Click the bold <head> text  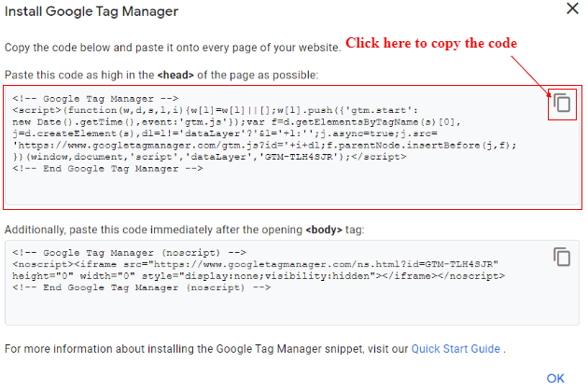pyautogui.click(x=175, y=75)
